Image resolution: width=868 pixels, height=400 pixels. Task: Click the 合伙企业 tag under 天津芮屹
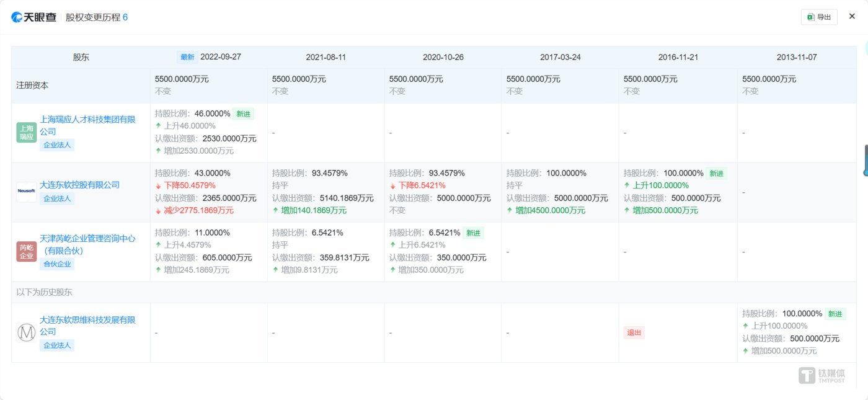tap(57, 264)
